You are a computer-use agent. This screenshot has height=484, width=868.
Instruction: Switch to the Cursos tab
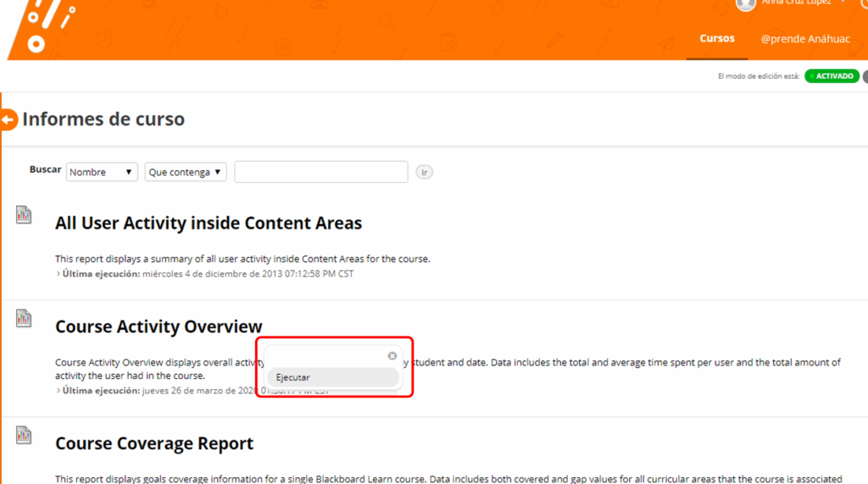[717, 39]
